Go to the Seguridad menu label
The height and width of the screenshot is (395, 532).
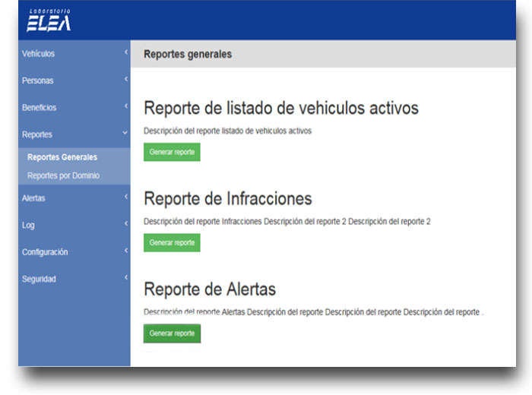point(39,279)
